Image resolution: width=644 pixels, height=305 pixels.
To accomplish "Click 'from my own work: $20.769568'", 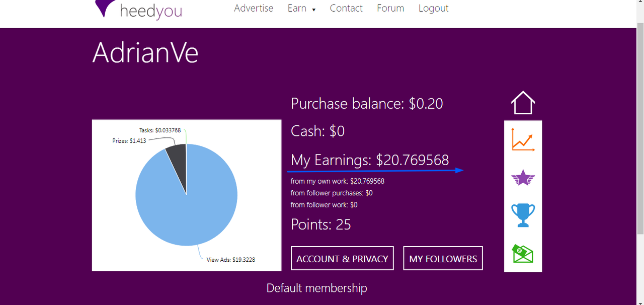I will [338, 181].
